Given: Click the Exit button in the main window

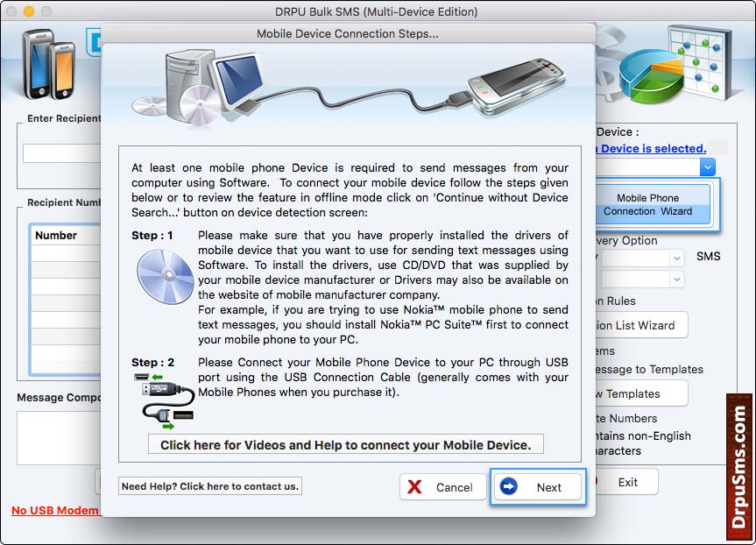Looking at the screenshot, I should [x=626, y=482].
